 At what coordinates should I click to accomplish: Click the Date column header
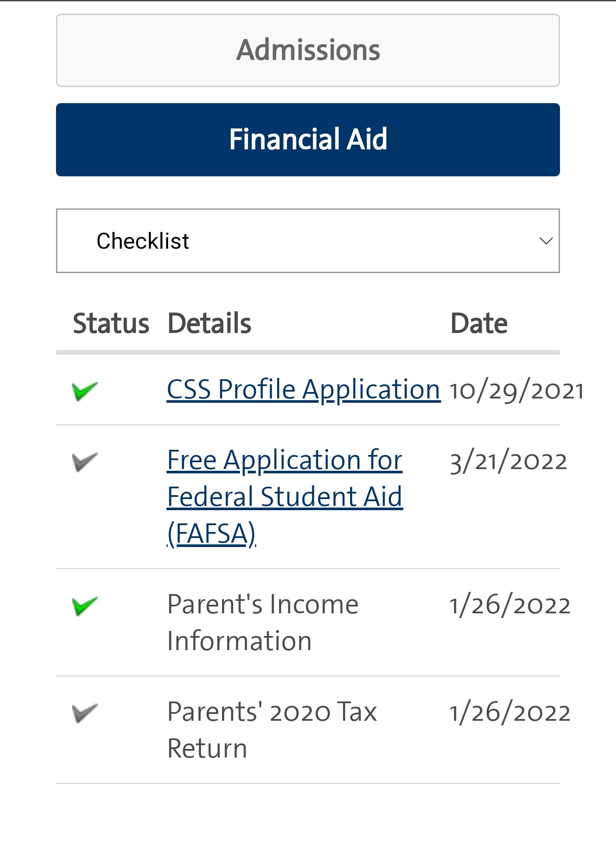click(x=479, y=323)
